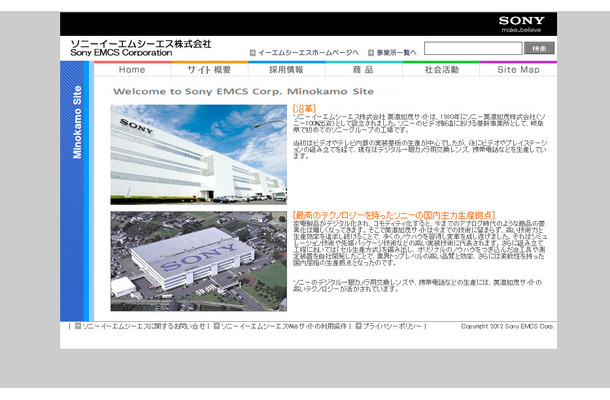Click the white Sony factory building photo
This screenshot has height=400, width=610.
(199, 155)
